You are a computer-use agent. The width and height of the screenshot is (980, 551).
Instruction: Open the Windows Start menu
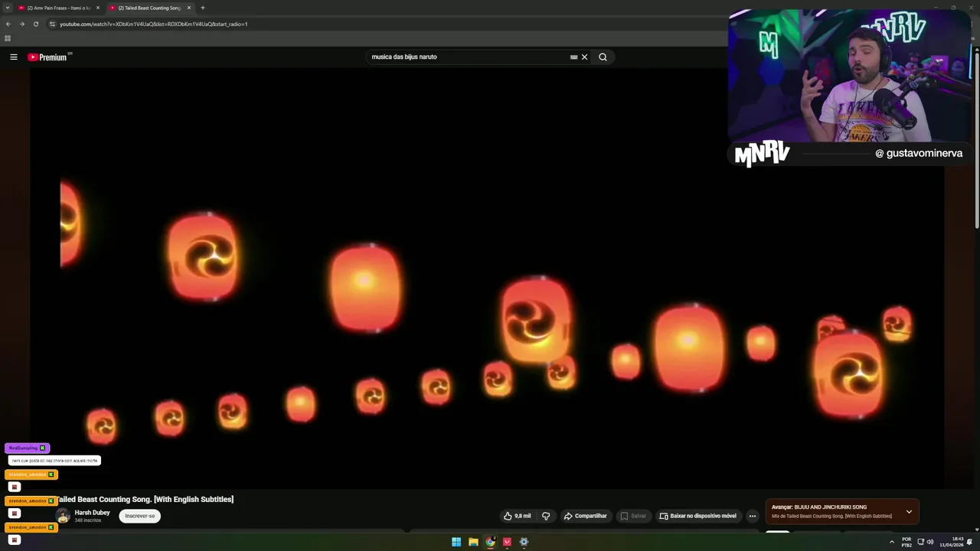coord(456,542)
